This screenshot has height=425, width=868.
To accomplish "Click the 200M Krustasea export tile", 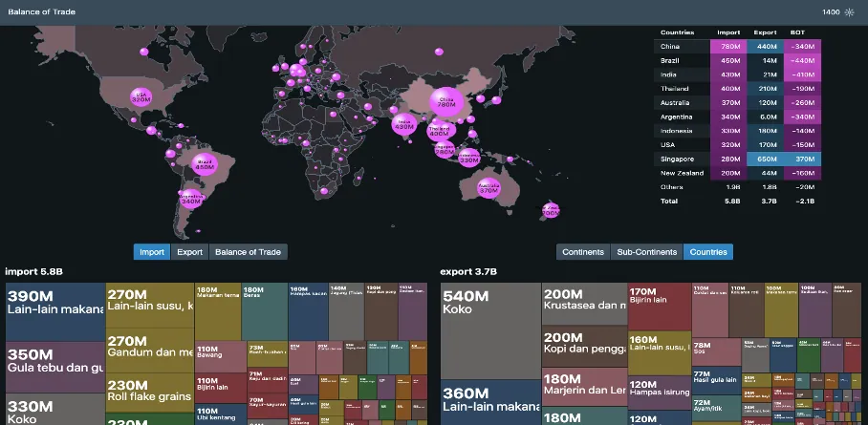I will (584, 304).
